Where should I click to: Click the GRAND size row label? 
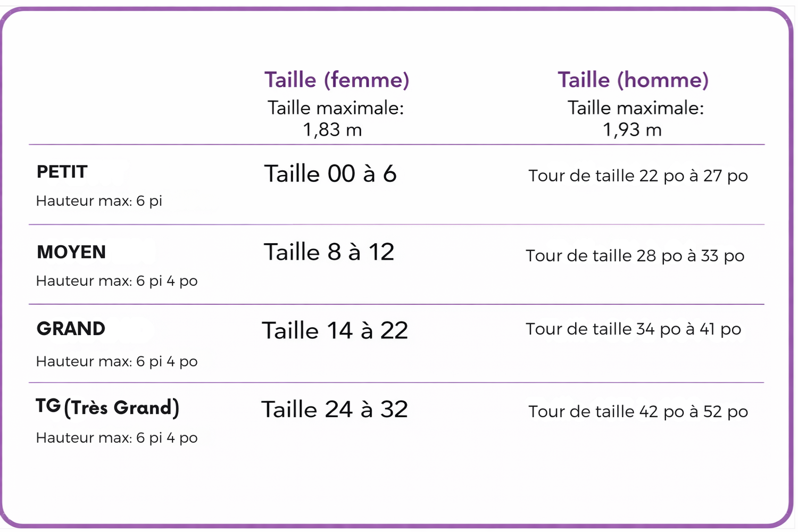pos(71,329)
